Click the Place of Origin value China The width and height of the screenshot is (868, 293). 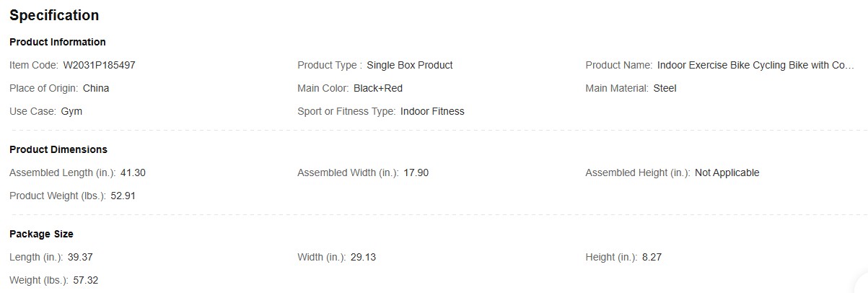96,88
